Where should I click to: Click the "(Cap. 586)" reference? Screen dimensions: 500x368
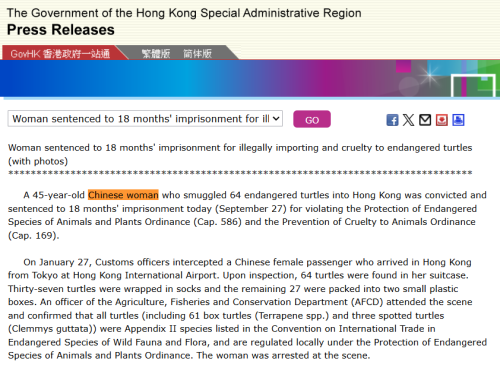[217, 222]
